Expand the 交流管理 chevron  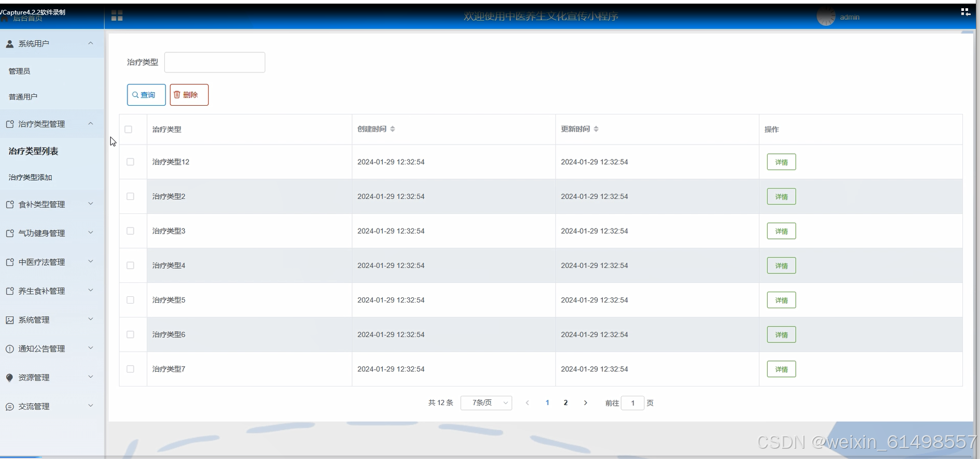coord(91,406)
